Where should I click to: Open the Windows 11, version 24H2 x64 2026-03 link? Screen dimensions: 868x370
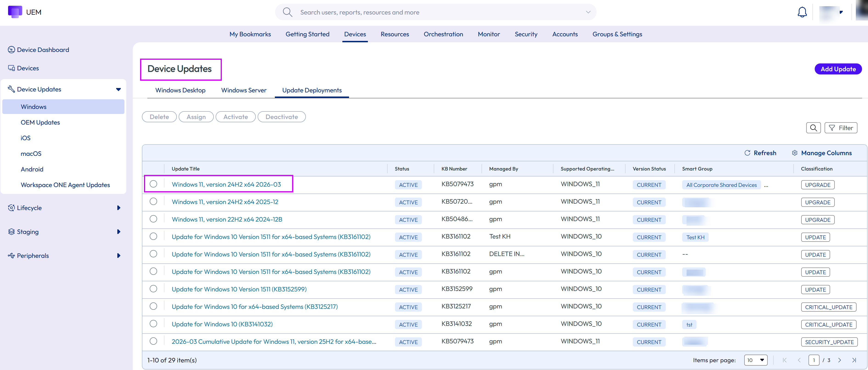(x=226, y=184)
